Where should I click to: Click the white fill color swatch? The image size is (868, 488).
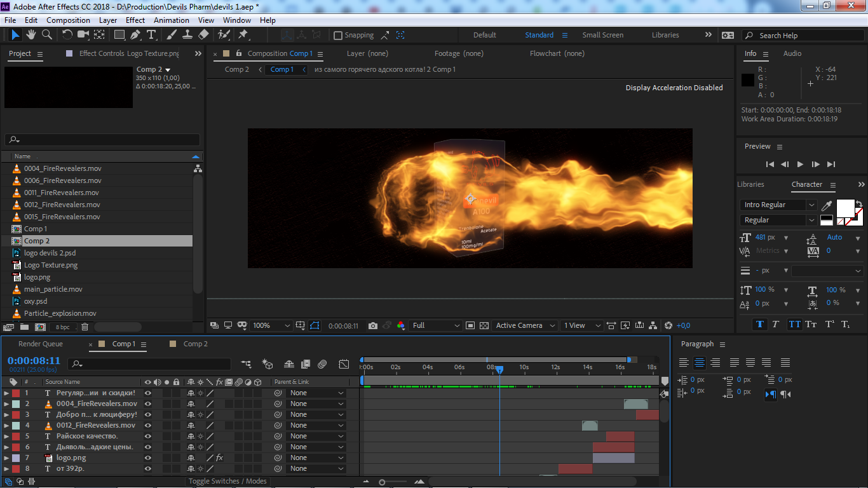pos(844,207)
